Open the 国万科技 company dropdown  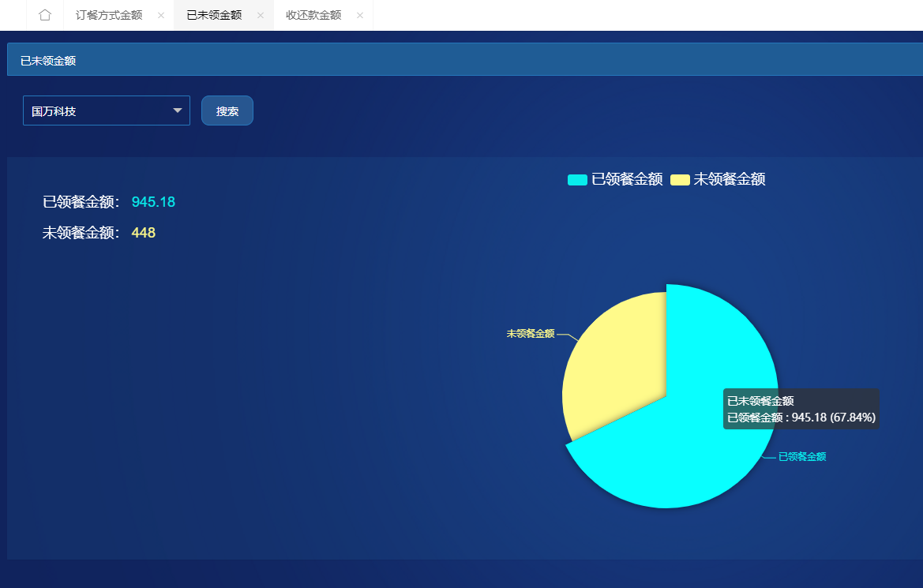[x=99, y=111]
